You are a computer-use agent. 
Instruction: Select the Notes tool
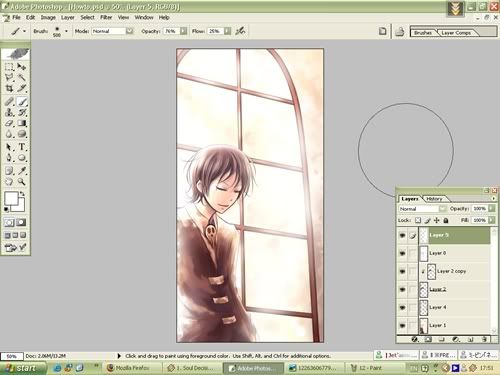click(9, 171)
